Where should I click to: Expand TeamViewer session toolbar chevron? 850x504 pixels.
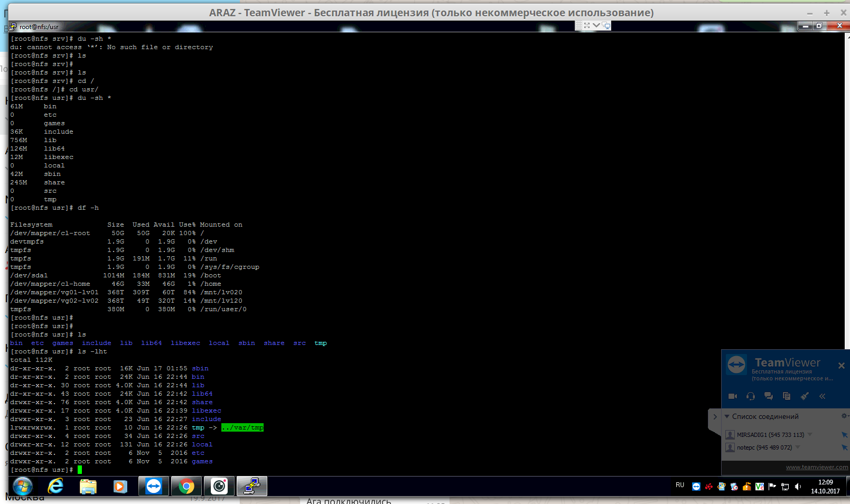pos(596,25)
